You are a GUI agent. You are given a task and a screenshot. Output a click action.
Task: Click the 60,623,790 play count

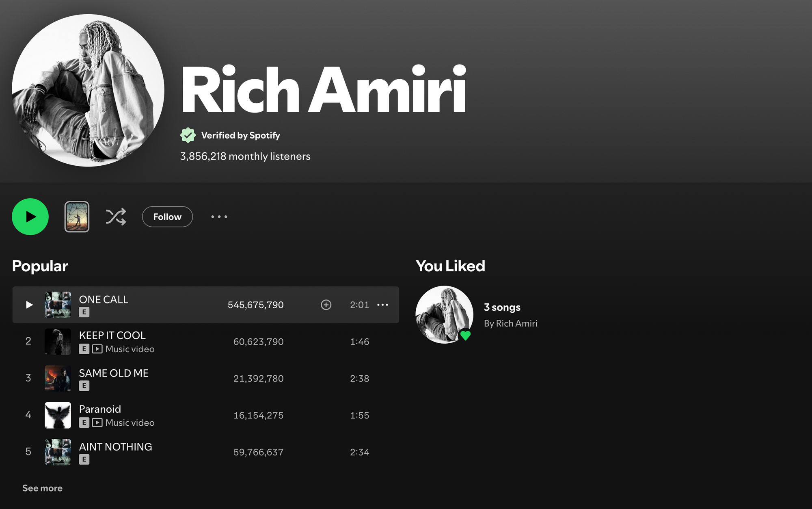click(x=259, y=342)
